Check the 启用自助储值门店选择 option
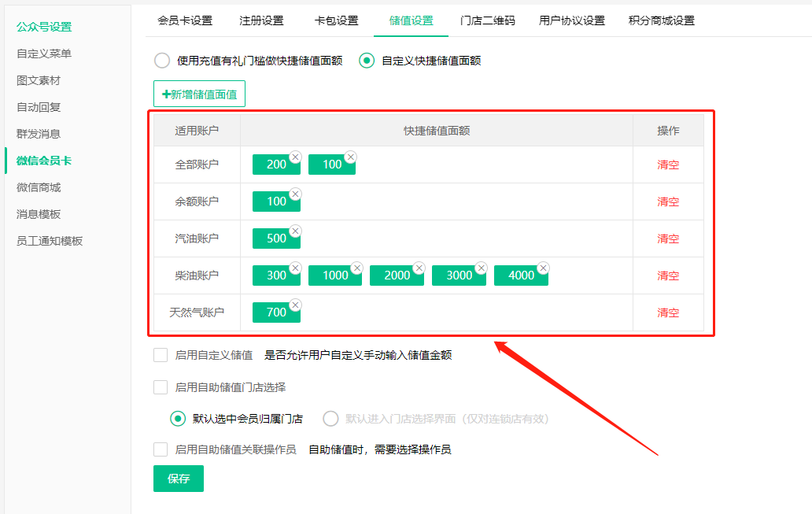This screenshot has height=514, width=812. point(161,387)
